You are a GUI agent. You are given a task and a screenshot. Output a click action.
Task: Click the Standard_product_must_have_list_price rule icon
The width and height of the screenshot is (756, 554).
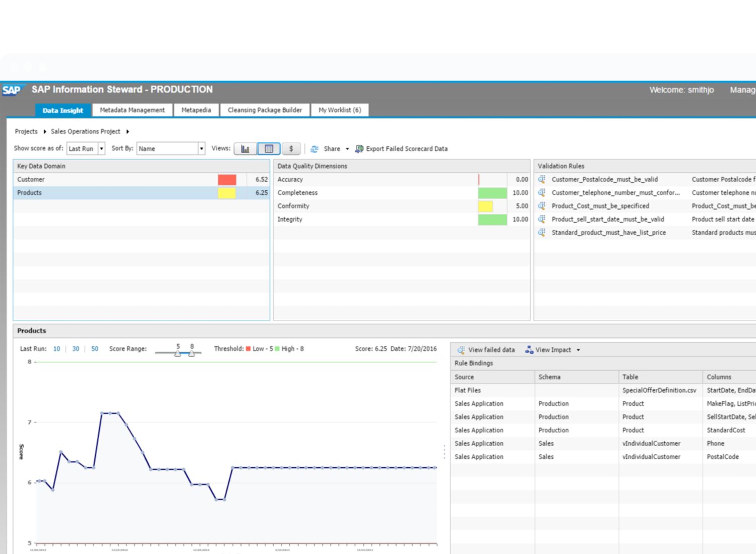coord(542,233)
